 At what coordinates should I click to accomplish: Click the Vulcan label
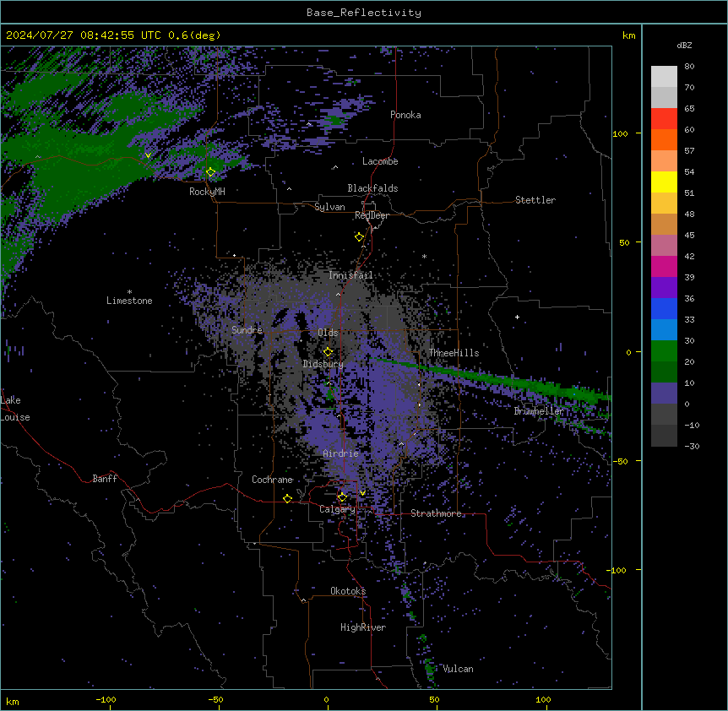tap(459, 669)
